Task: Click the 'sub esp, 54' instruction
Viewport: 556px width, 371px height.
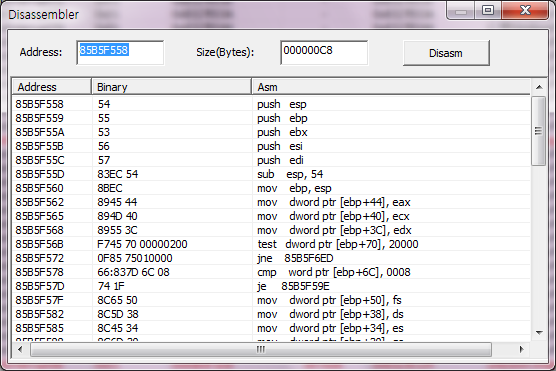Action: point(290,174)
